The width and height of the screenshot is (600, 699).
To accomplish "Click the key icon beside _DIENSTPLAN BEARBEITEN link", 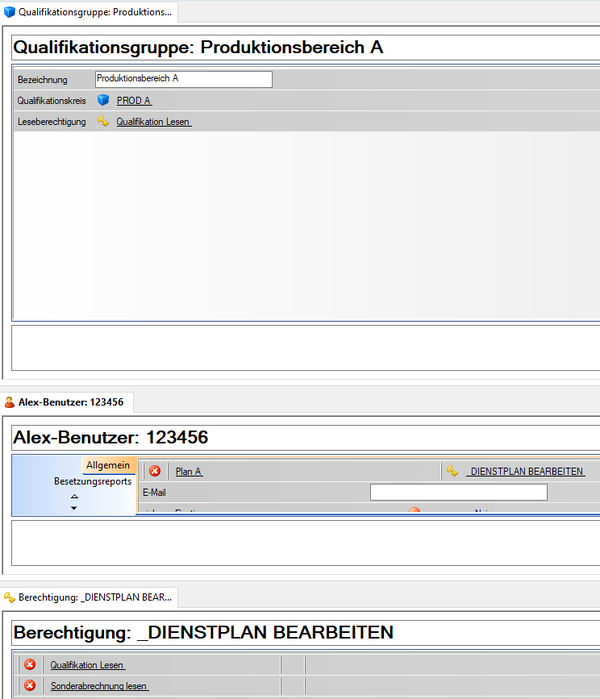I will coord(452,471).
